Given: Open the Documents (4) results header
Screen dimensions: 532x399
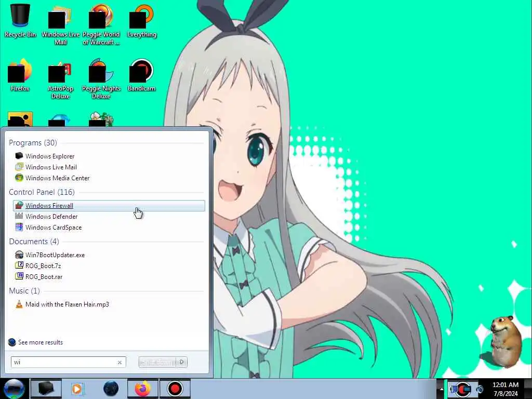Looking at the screenshot, I should click(x=34, y=241).
